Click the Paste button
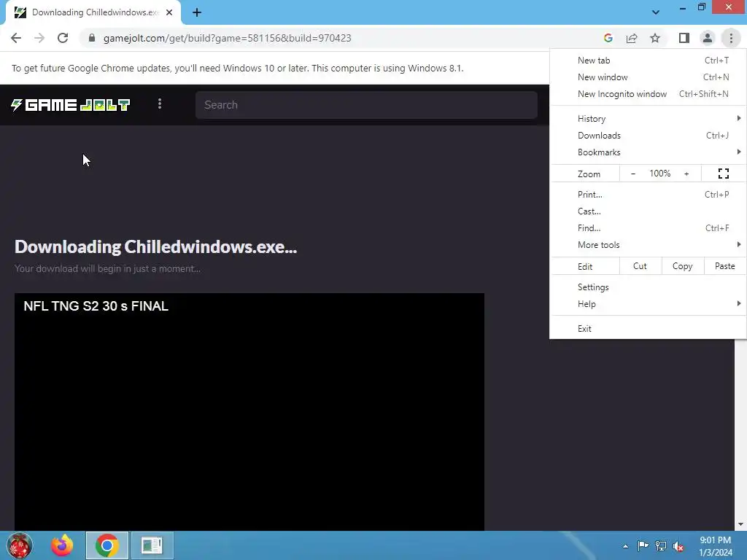747x560 pixels. [724, 266]
